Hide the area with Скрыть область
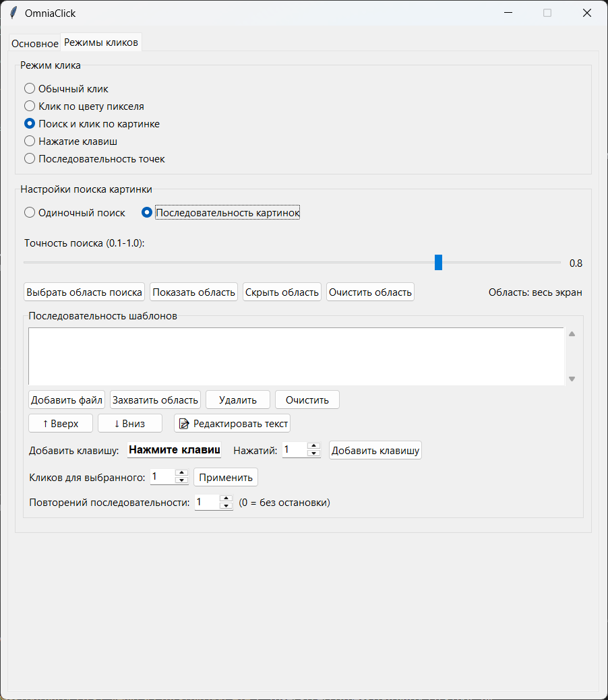608x700 pixels. 282,292
